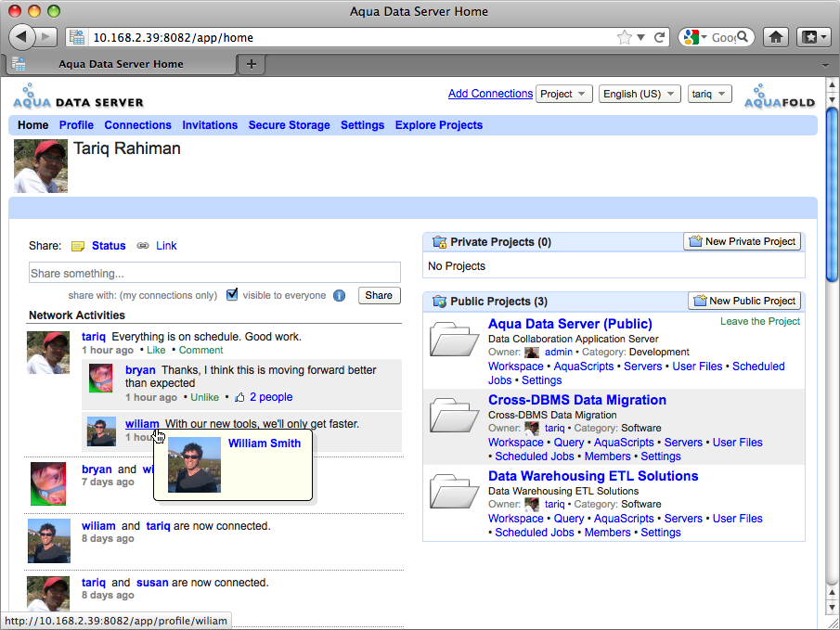Screen dimensions: 840x630
Task: Open AquaScripts in Aqua Data Server (Public)
Action: pyautogui.click(x=584, y=366)
